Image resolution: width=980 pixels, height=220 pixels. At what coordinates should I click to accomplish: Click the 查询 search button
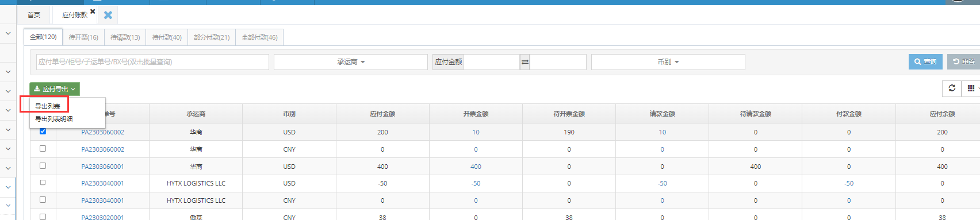click(925, 61)
